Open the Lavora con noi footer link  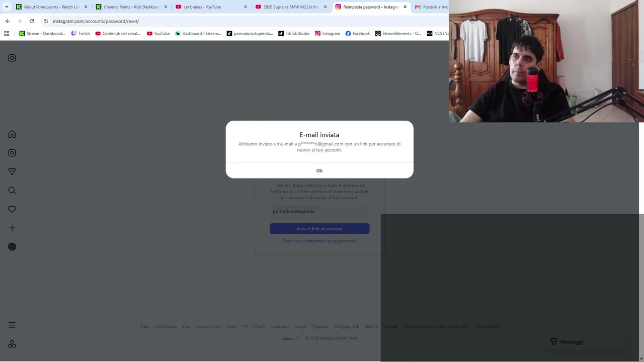208,327
